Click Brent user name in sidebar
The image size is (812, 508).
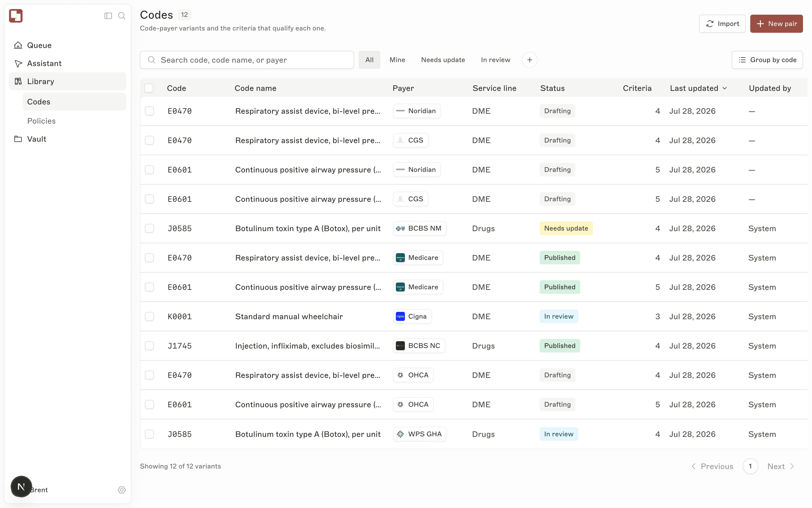pos(39,490)
